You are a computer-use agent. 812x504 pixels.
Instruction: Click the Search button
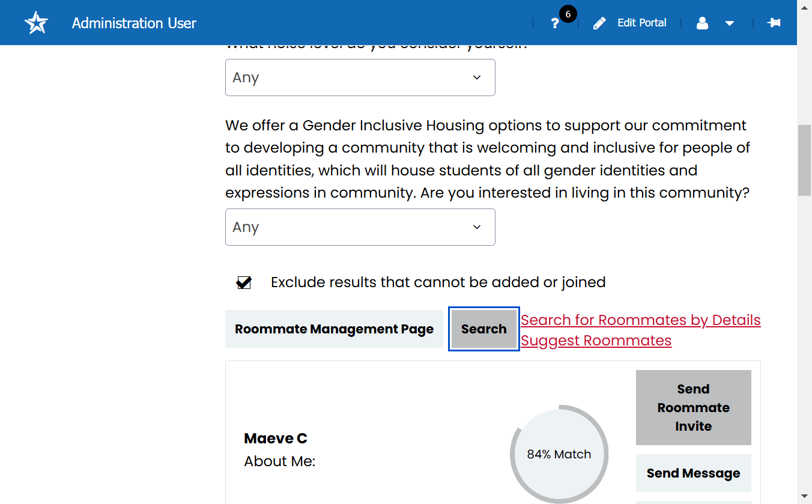point(484,329)
